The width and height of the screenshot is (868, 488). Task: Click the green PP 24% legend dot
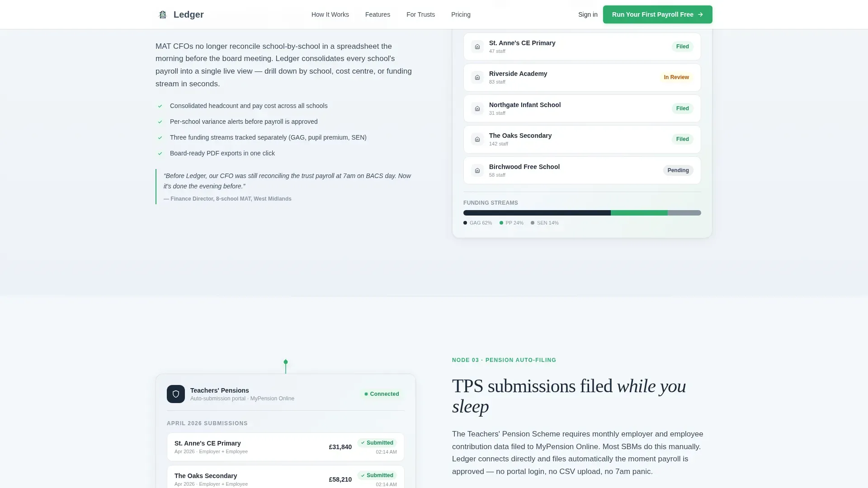[501, 223]
